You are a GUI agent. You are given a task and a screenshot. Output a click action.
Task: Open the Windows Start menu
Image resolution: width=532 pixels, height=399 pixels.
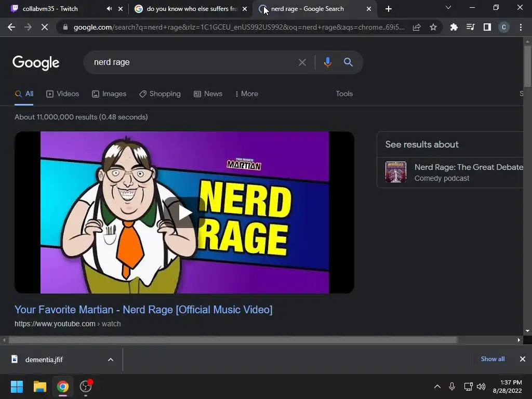(17, 387)
